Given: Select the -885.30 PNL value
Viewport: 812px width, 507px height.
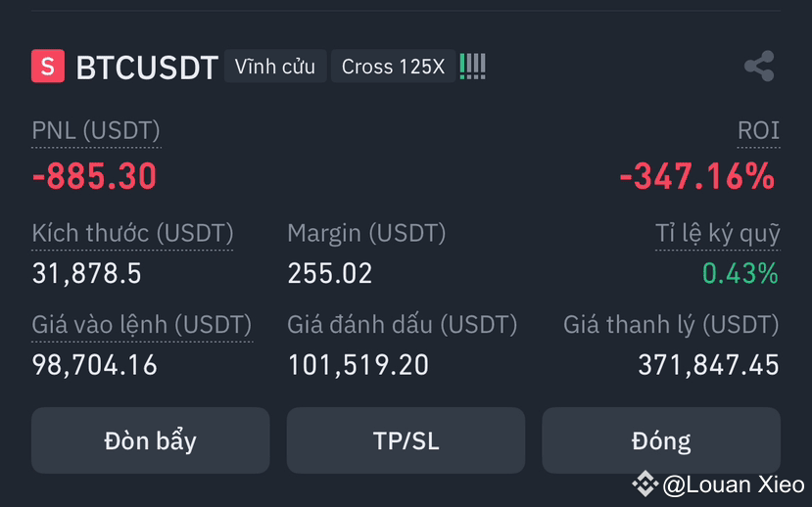Looking at the screenshot, I should 94,176.
